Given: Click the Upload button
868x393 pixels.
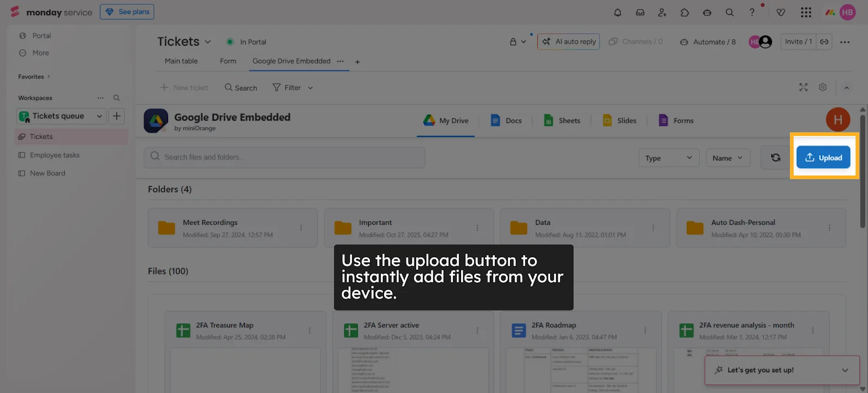Looking at the screenshot, I should tap(823, 157).
